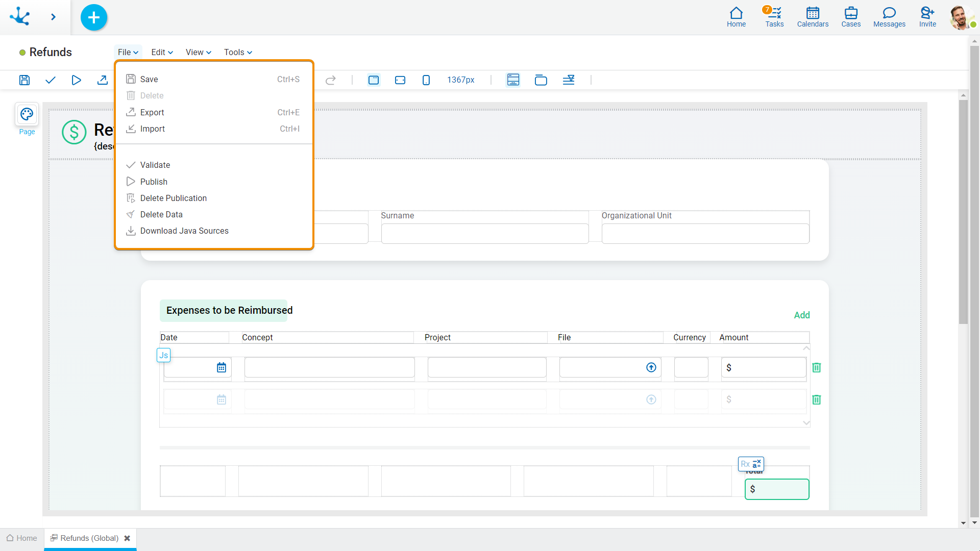The image size is (980, 551).
Task: Choose Delete Data in File menu
Action: tap(213, 214)
